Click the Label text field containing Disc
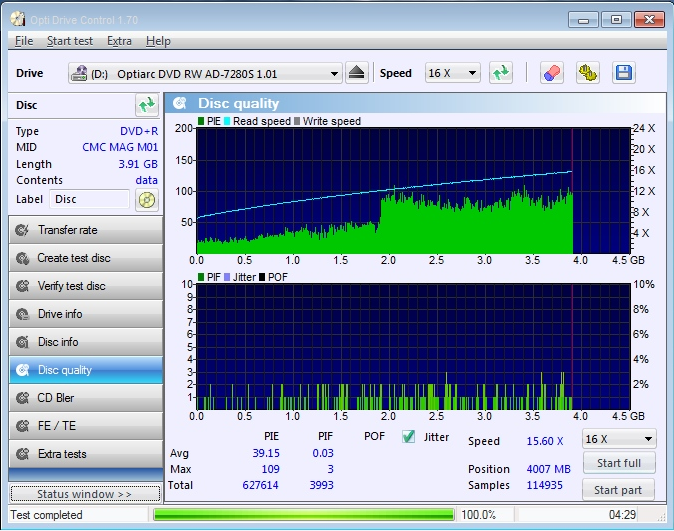The height and width of the screenshot is (531, 674). point(89,200)
